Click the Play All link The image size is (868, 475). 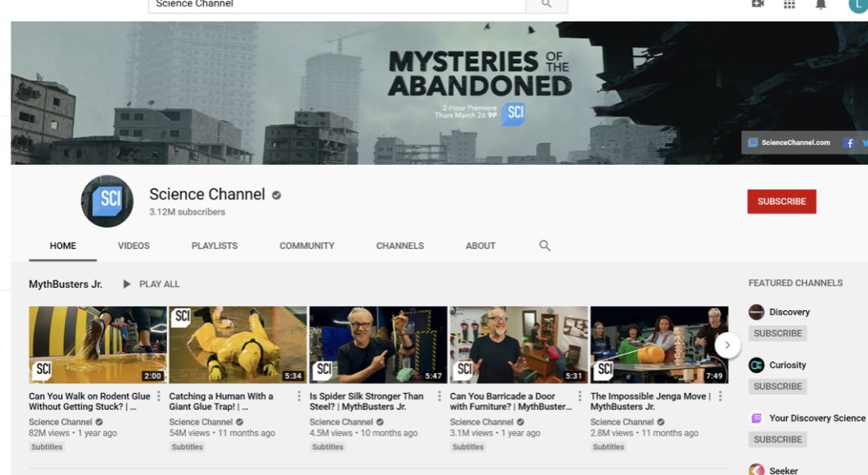click(159, 284)
